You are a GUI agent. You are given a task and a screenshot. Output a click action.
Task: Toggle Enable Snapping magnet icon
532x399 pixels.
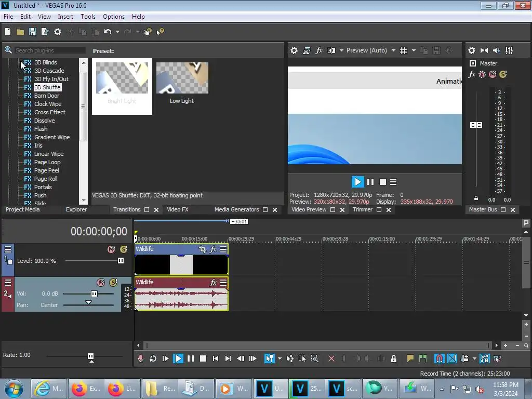[x=440, y=358]
